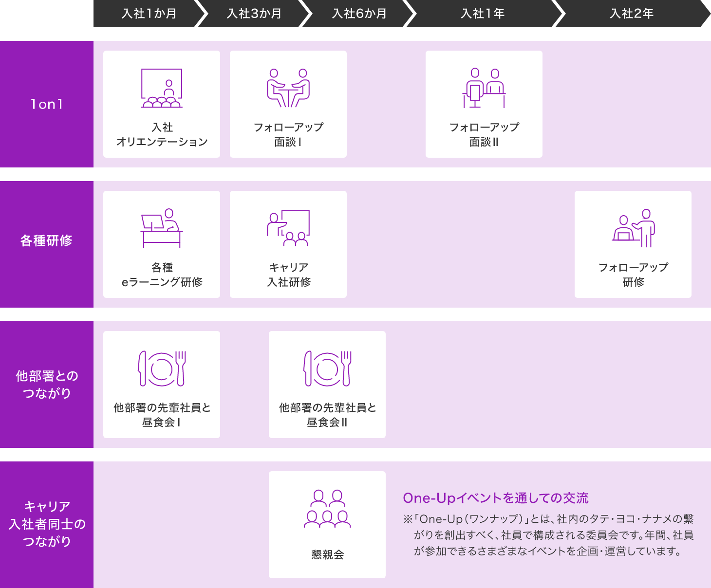Click the 懇親会 group of people icon
The image size is (711, 588).
click(x=327, y=509)
